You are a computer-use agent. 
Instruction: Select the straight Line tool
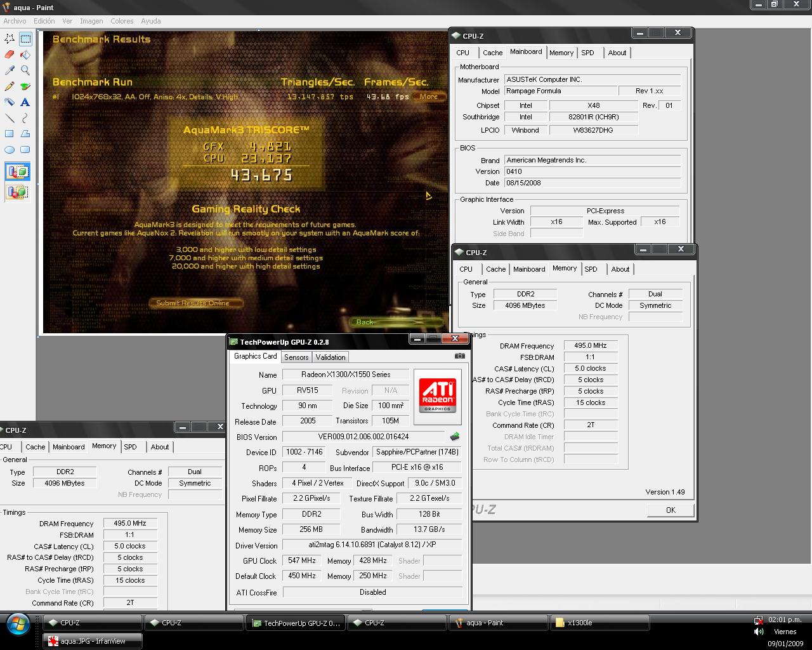coord(10,117)
